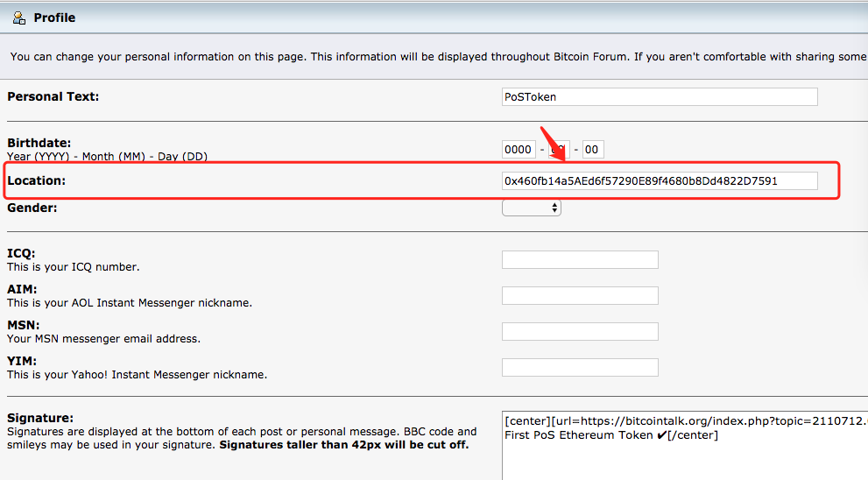Click the YIM nickname input box
868x480 pixels.
coord(580,367)
